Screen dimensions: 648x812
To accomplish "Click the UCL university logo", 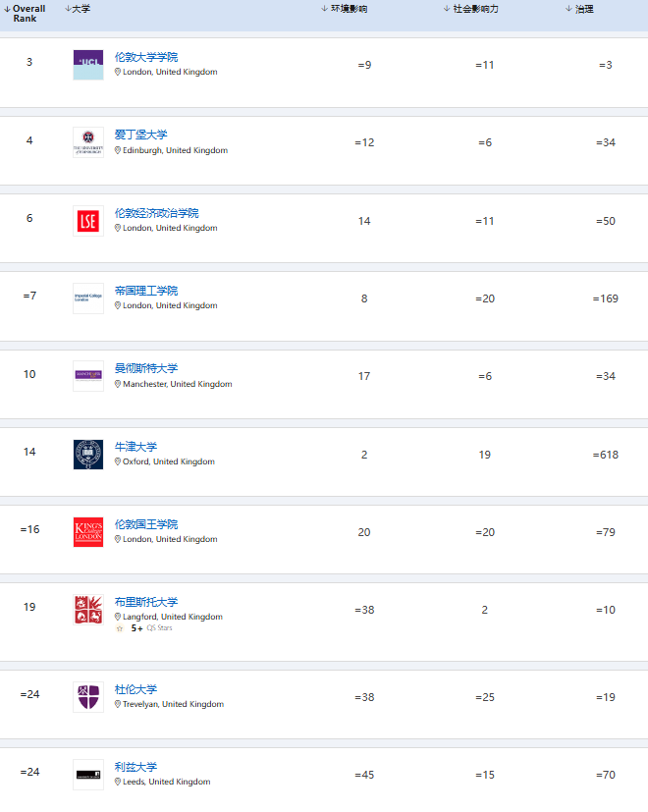I will [87, 63].
